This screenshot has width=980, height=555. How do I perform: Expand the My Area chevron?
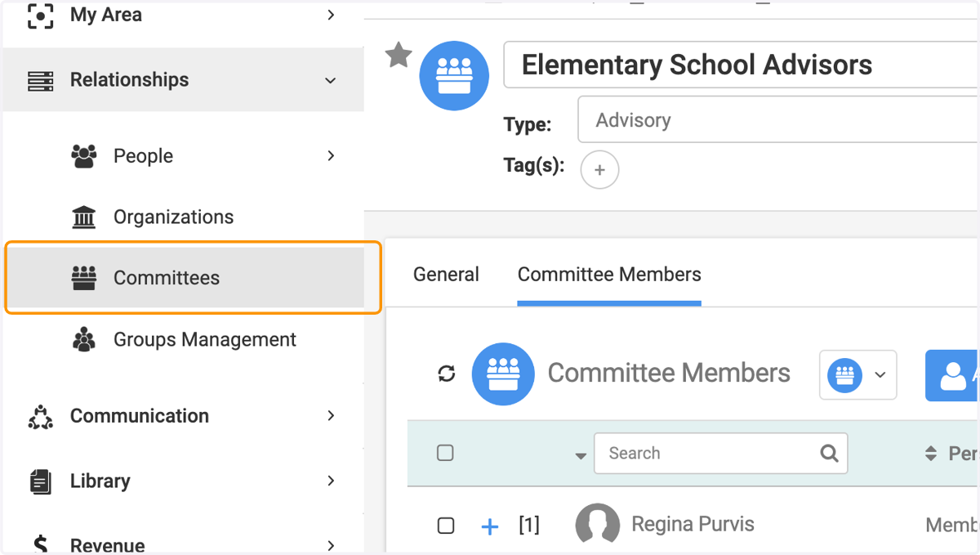(x=331, y=15)
